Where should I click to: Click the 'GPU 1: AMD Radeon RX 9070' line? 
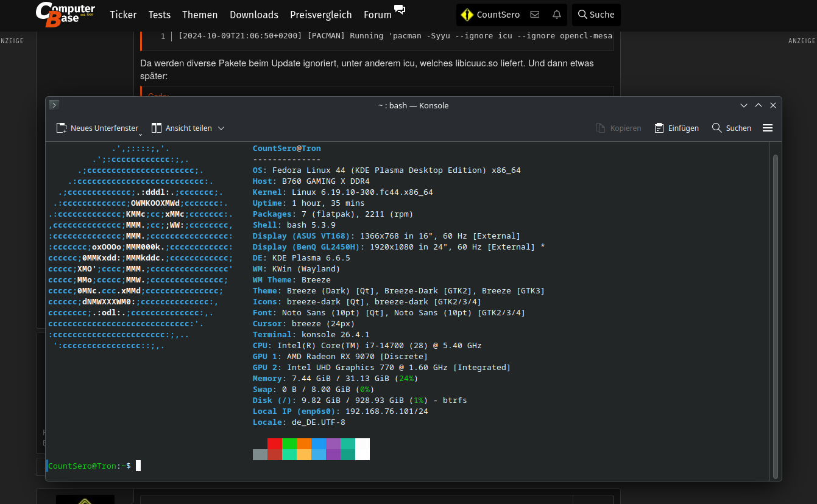coord(341,356)
